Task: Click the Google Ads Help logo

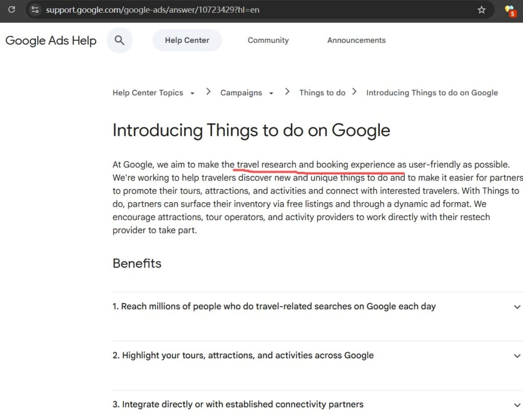Action: tap(51, 41)
